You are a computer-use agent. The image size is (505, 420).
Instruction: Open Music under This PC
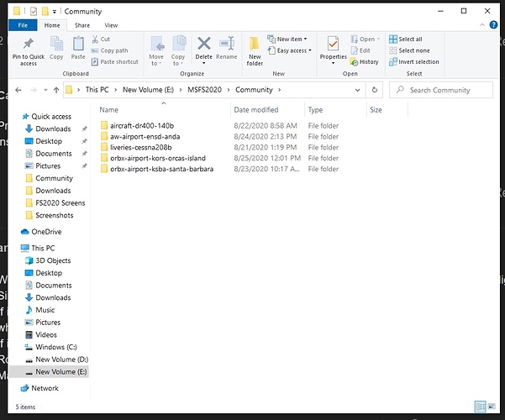pyautogui.click(x=45, y=310)
